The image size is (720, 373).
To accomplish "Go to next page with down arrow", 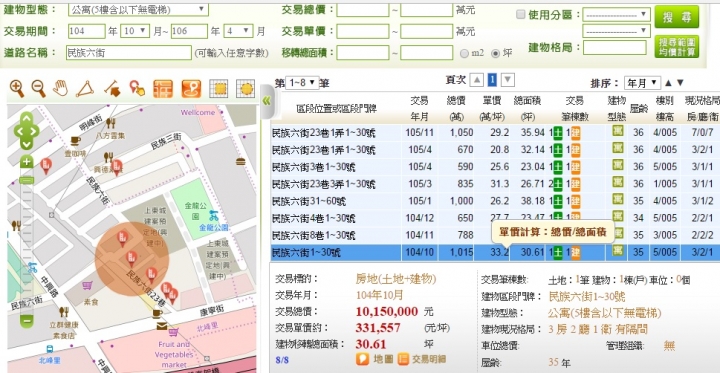I will point(507,80).
